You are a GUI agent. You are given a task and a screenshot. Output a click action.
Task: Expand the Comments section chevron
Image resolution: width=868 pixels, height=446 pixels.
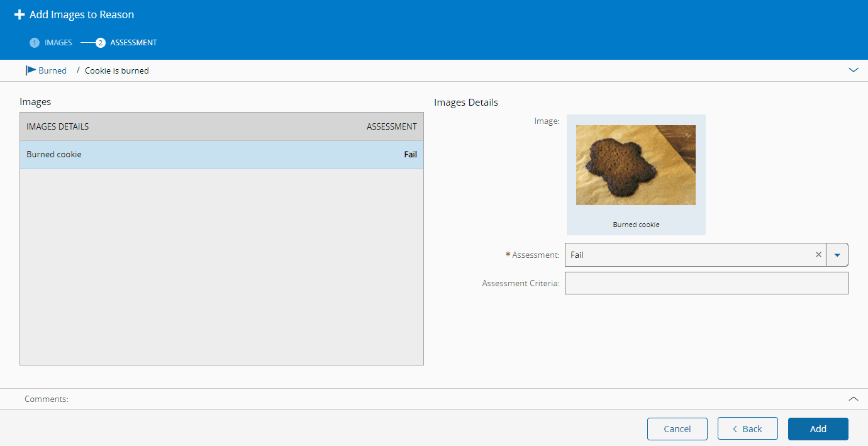(x=853, y=399)
